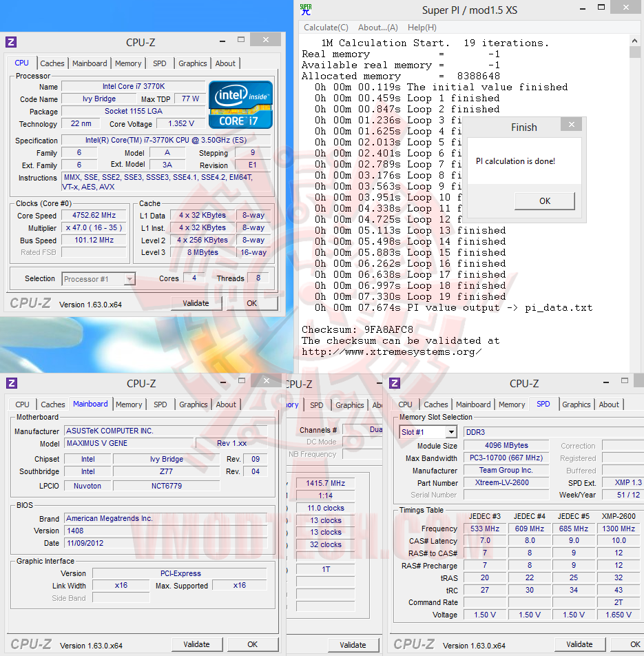Select CPU tab in the Mainboard CPU-Z window
The image size is (644, 656).
coord(22,404)
